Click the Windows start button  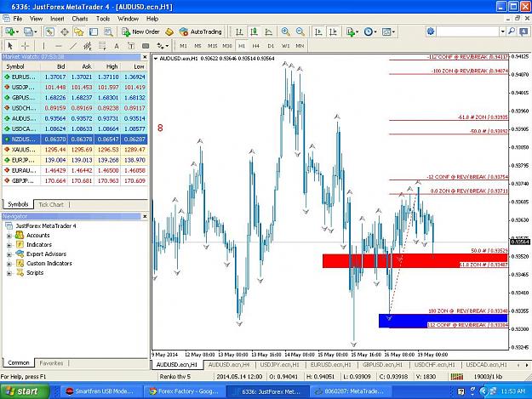click(25, 391)
